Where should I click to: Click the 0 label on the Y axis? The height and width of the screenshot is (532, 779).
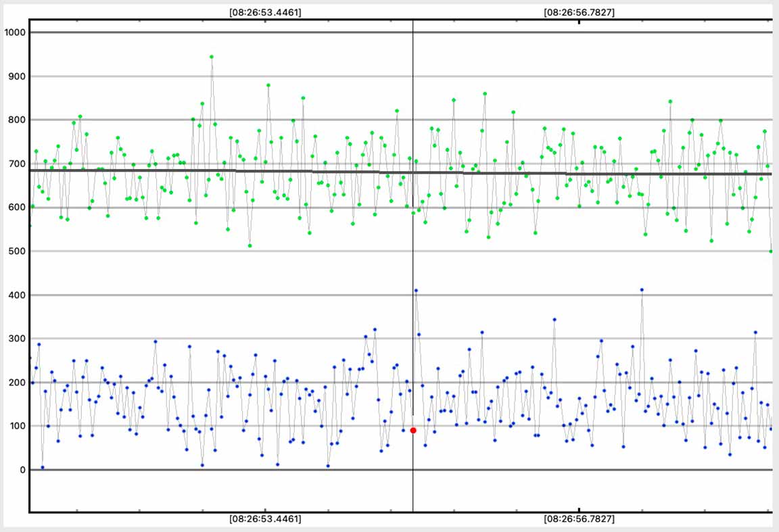click(22, 470)
